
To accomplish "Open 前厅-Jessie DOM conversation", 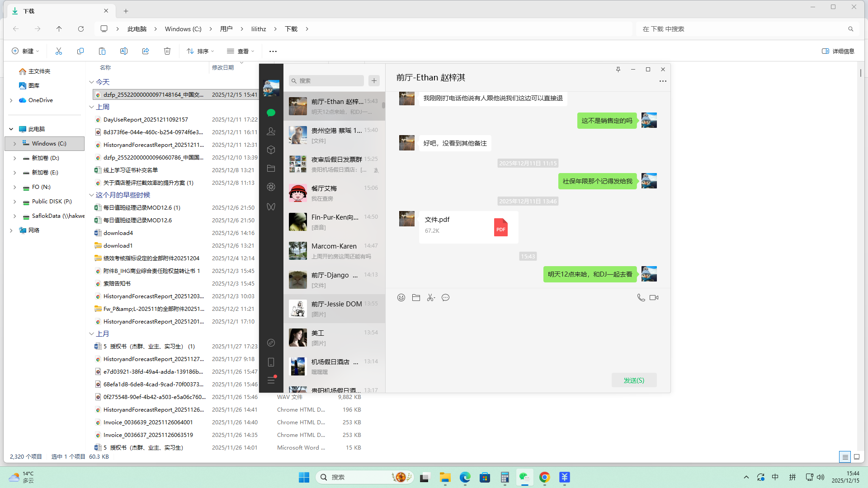I will pos(335,309).
